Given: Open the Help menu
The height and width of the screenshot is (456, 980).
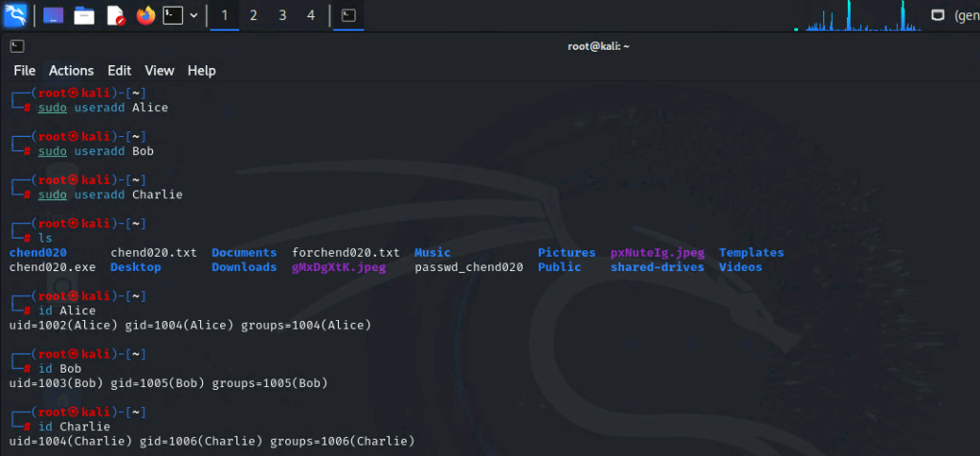Looking at the screenshot, I should tap(201, 71).
